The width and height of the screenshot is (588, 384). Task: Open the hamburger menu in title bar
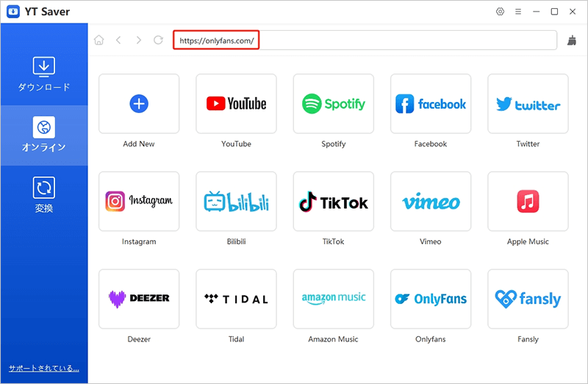[518, 12]
